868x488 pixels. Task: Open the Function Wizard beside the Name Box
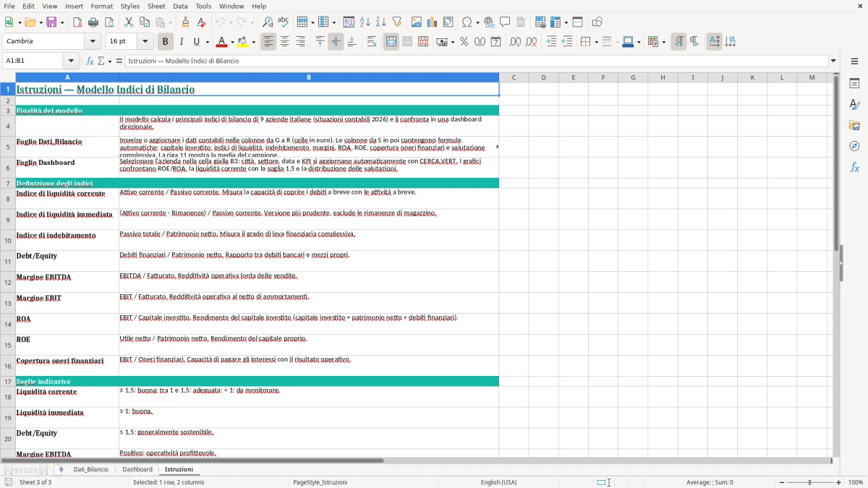(x=90, y=61)
